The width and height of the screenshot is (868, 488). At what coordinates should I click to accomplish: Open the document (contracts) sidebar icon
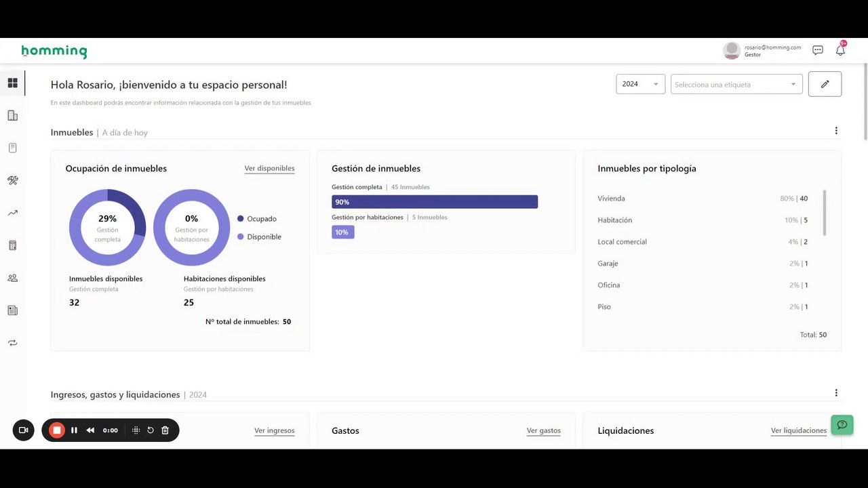12,148
